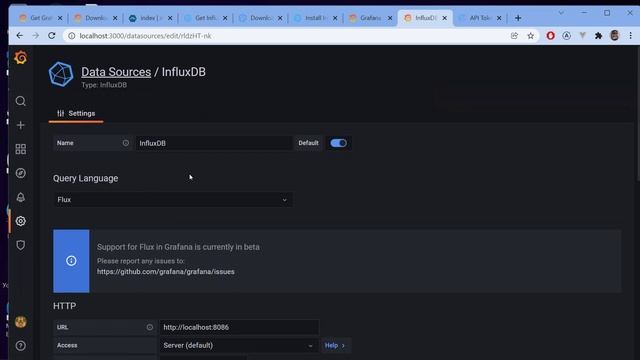Open Search dashboards magnifier in sidebar
This screenshot has height=360, width=640.
click(20, 101)
